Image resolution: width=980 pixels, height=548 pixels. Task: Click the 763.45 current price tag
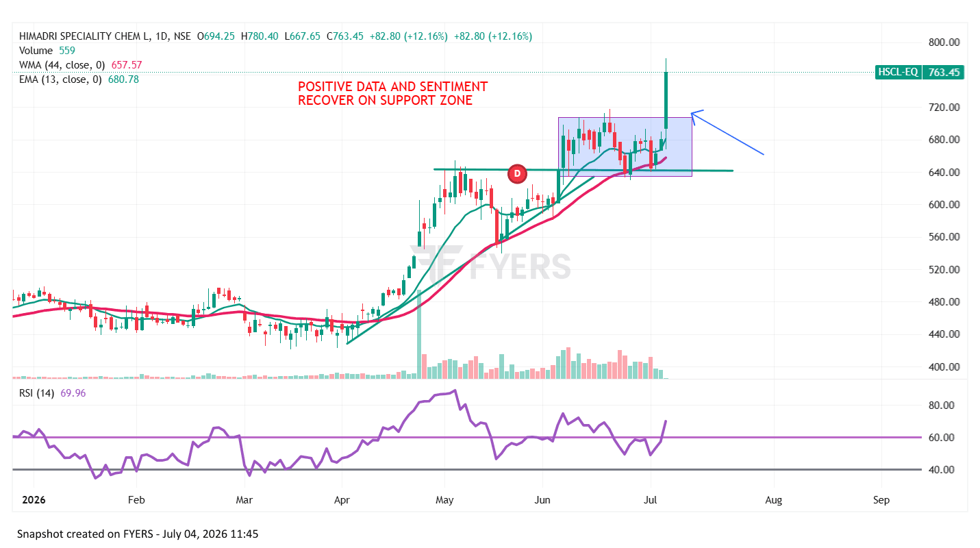pyautogui.click(x=943, y=72)
